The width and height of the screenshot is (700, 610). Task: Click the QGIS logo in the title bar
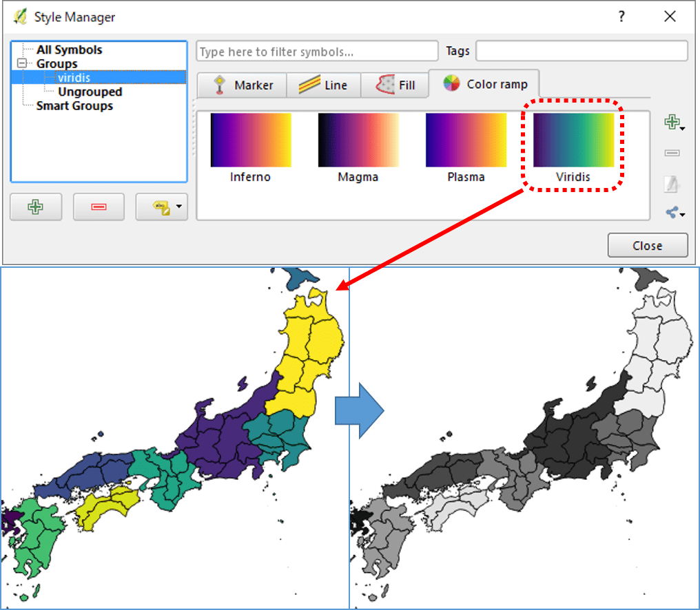tap(19, 17)
